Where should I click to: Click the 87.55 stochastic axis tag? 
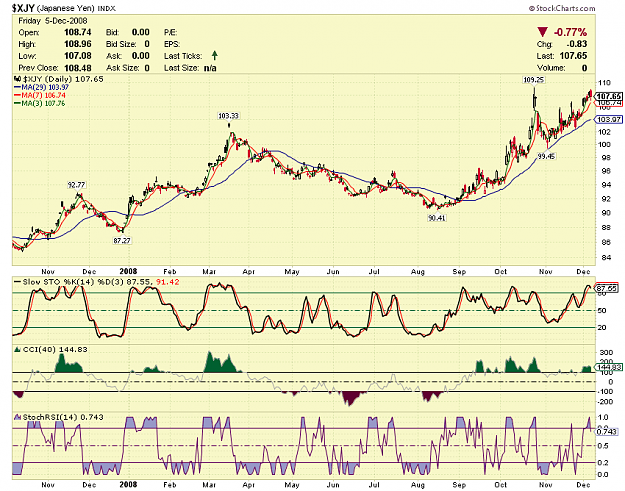pyautogui.click(x=607, y=288)
